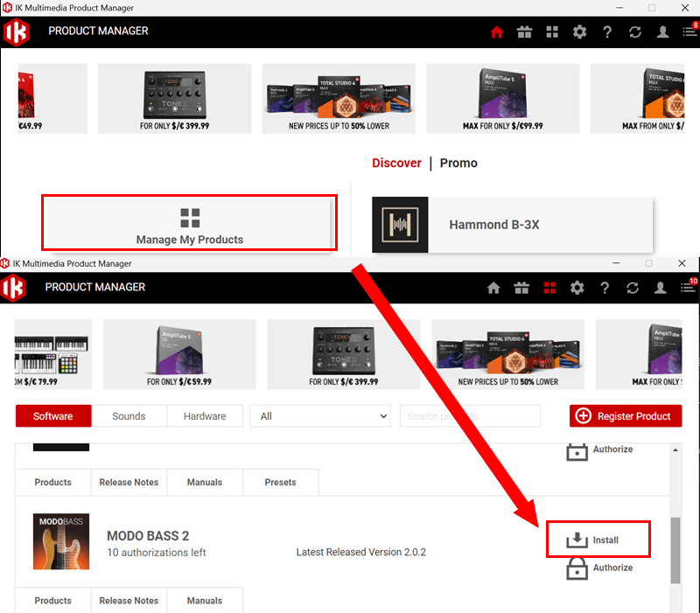This screenshot has height=613, width=700.
Task: Open settings gear in upper Product Manager window
Action: point(579,32)
